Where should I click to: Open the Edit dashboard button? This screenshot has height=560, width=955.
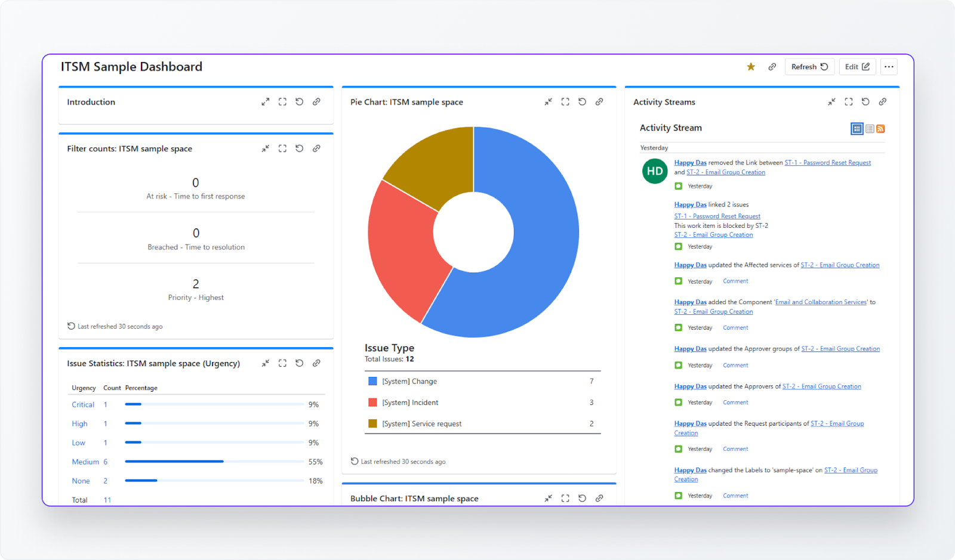click(x=857, y=66)
